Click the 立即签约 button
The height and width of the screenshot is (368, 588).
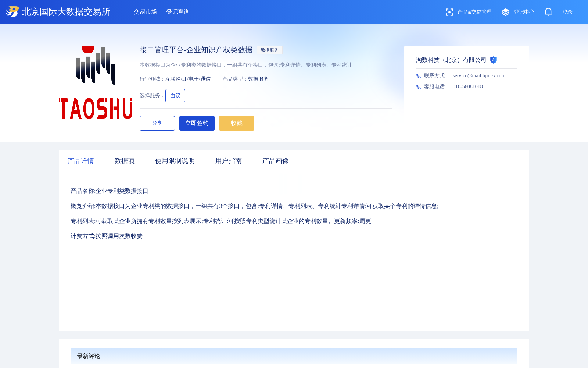pyautogui.click(x=197, y=123)
